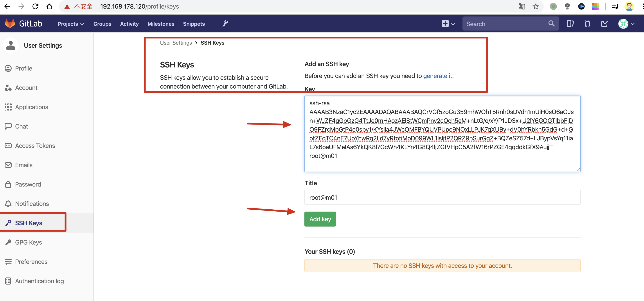Click the Notifications bell icon
644x301 pixels.
(8, 203)
